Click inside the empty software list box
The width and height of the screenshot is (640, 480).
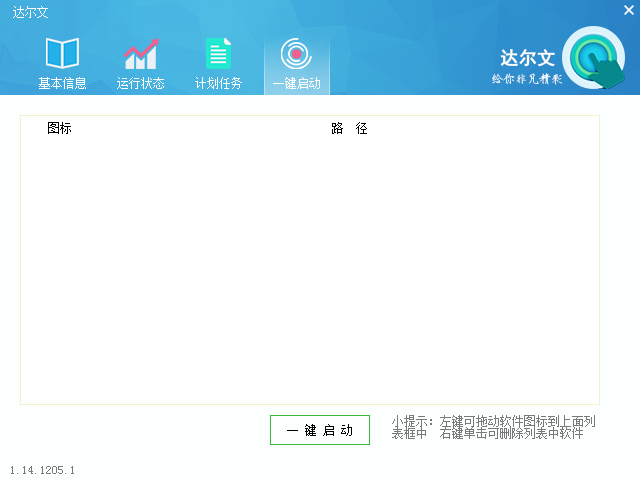(x=310, y=270)
